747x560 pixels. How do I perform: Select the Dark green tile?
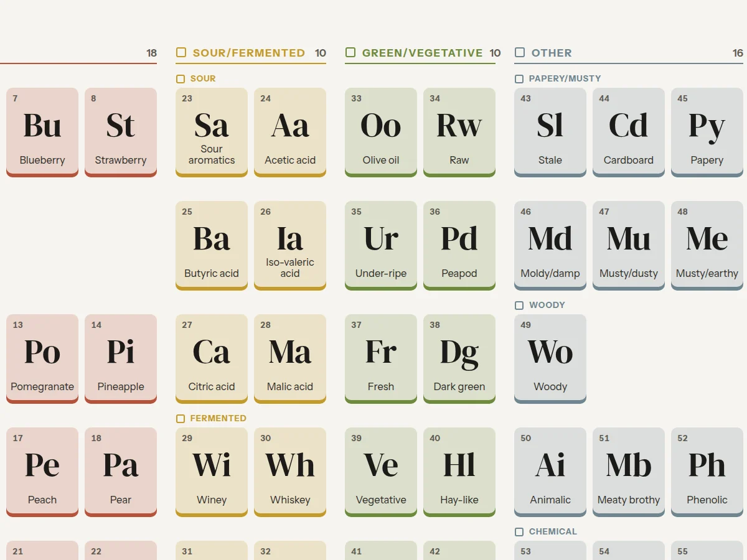tap(459, 359)
